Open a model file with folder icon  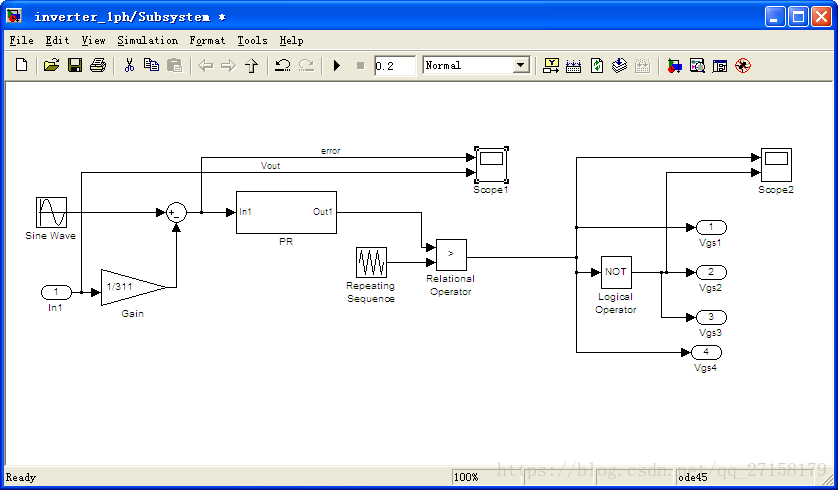click(51, 66)
